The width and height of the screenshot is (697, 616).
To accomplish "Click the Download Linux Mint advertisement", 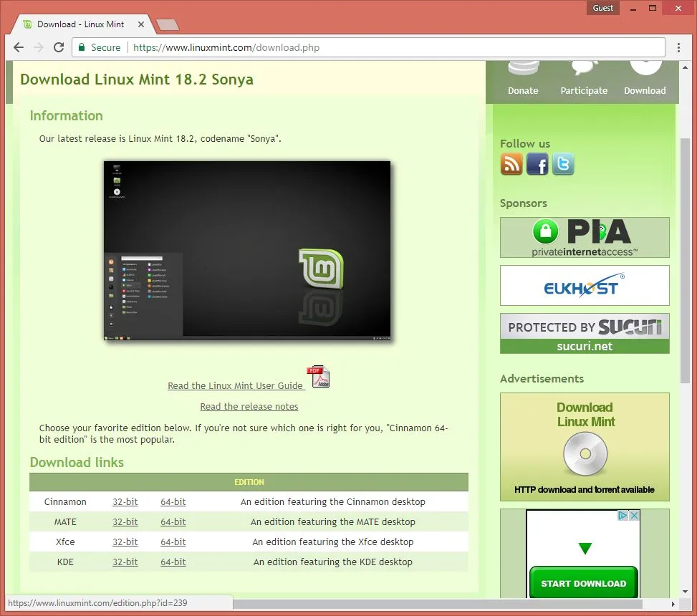I will [x=585, y=447].
